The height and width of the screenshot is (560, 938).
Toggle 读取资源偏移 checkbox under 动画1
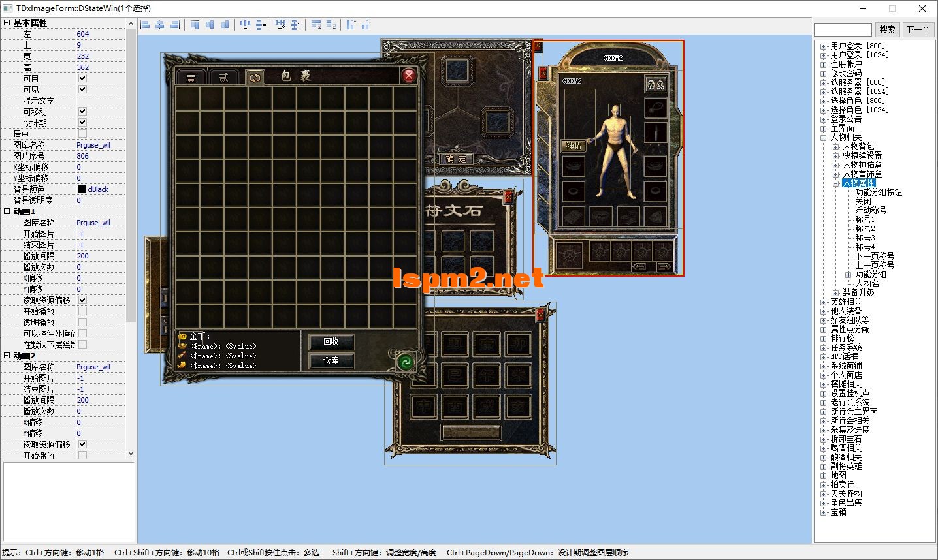82,300
